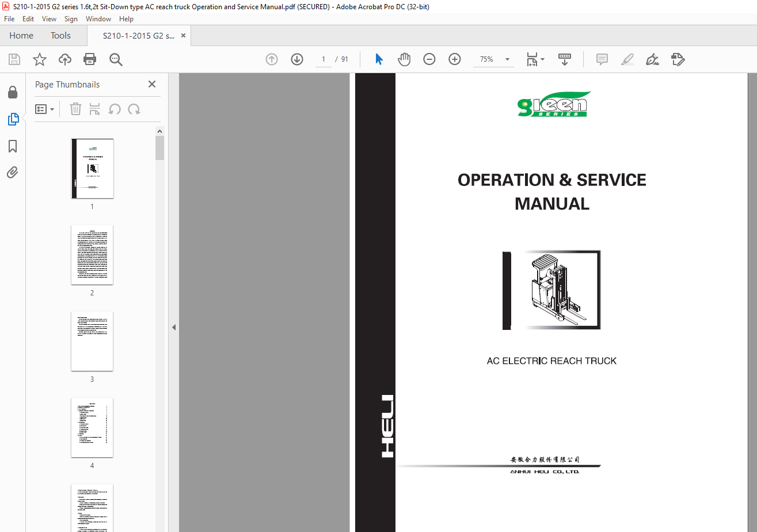
Task: Click the AC ELECTRIC REACH TRUCK text
Action: pyautogui.click(x=551, y=361)
